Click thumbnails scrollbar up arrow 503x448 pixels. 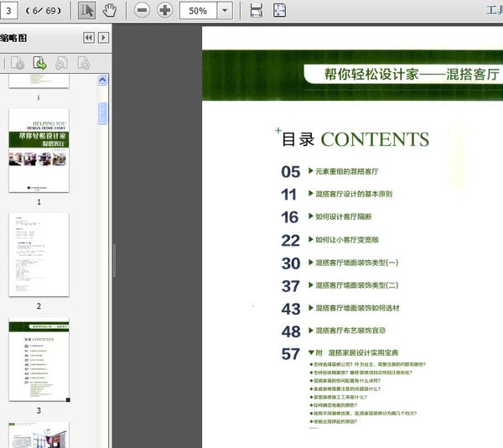point(103,79)
